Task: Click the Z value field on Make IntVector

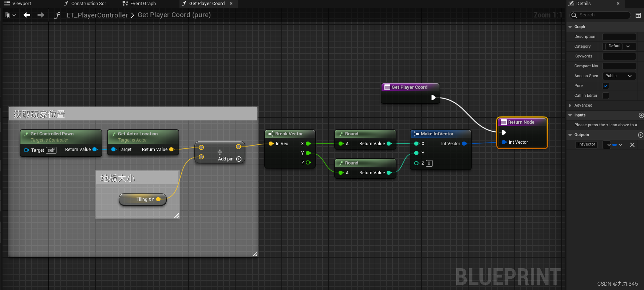Action: pos(429,163)
